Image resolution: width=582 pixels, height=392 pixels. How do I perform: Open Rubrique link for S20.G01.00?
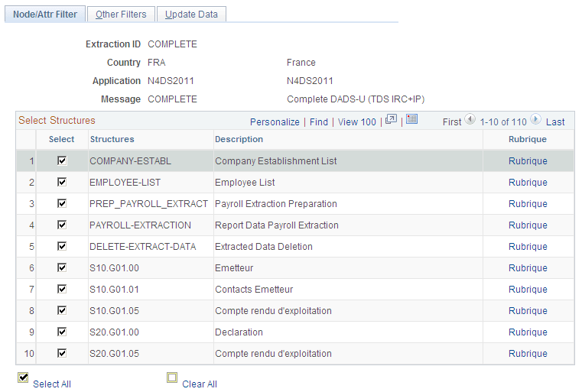tap(528, 332)
